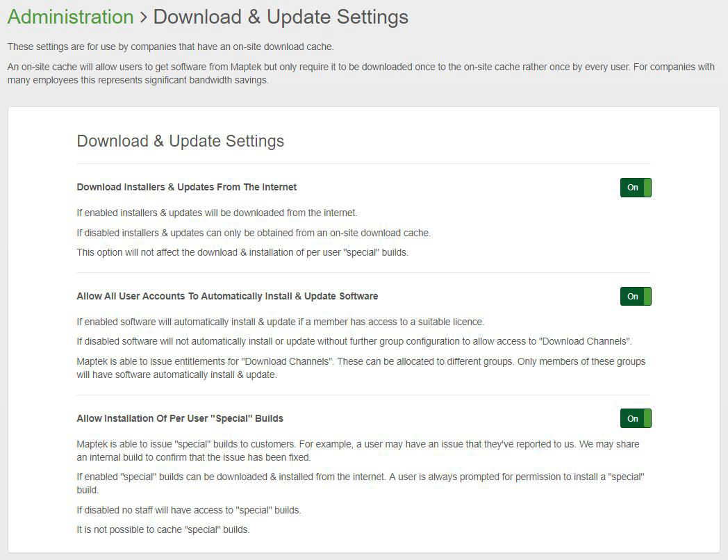Click the "Allow Installation Of Per User Special Builds" label
This screenshot has width=728, height=560.
(x=180, y=418)
